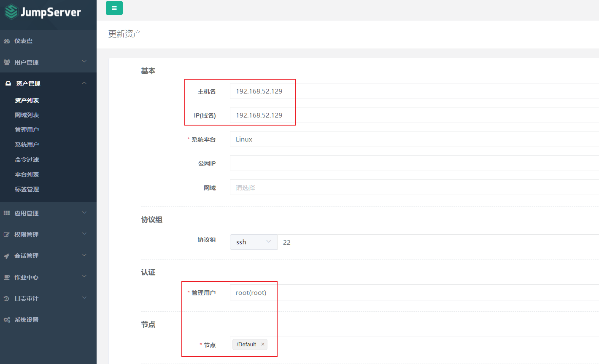Screen dimensions: 599x364
Task: Click the 节点 selection field
Action: point(414,344)
